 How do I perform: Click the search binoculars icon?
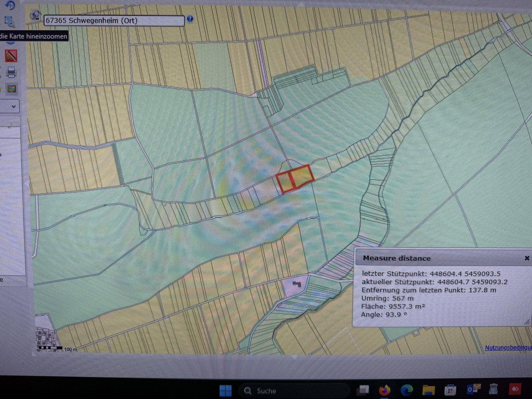point(36,16)
